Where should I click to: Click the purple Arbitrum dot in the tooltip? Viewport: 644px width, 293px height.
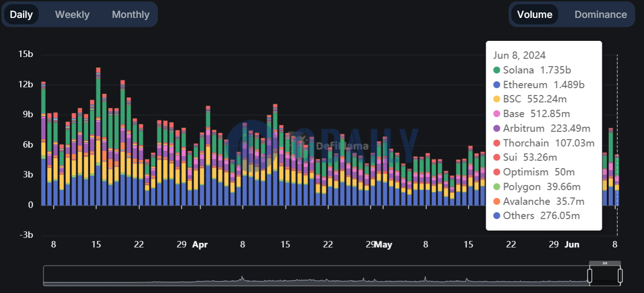click(x=497, y=129)
